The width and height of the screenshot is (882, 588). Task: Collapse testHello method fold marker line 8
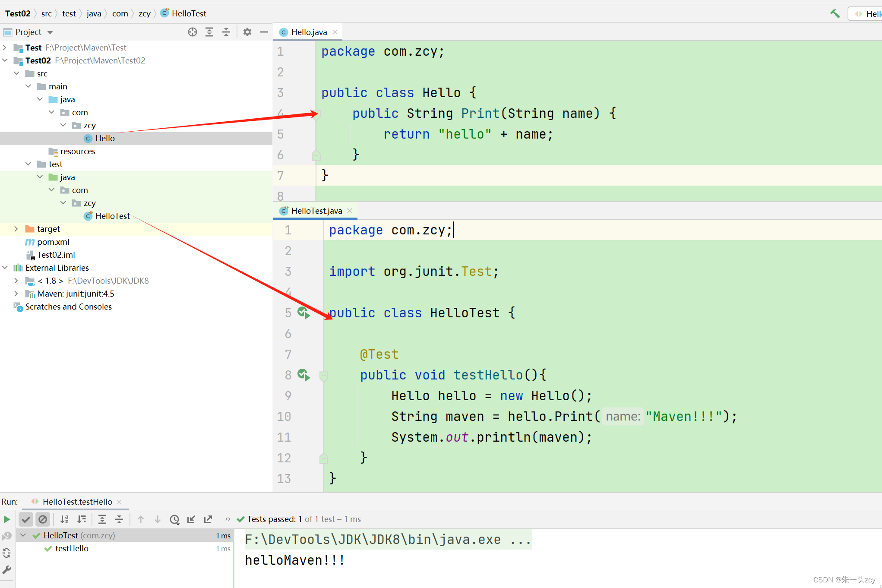coord(323,376)
